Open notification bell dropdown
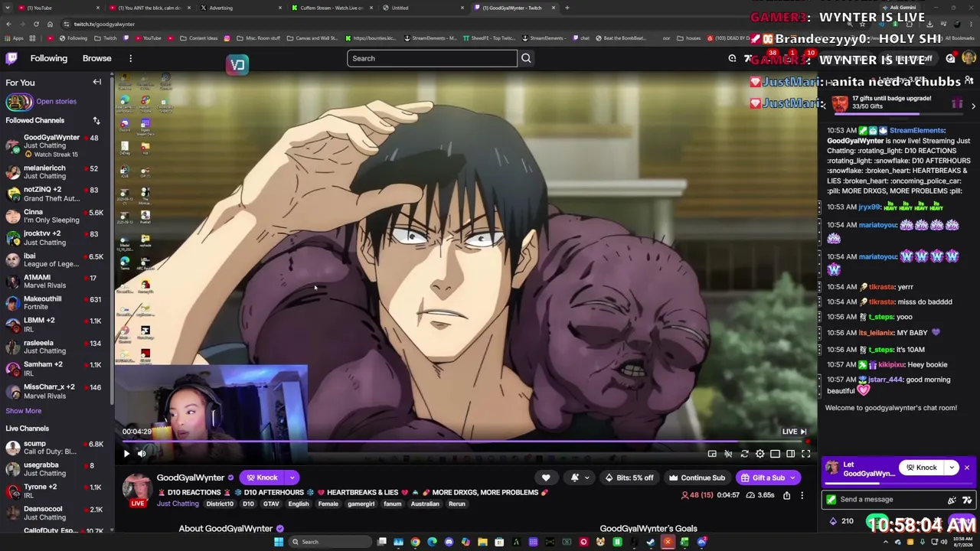Screen dimensions: 980x551 pyautogui.click(x=578, y=478)
